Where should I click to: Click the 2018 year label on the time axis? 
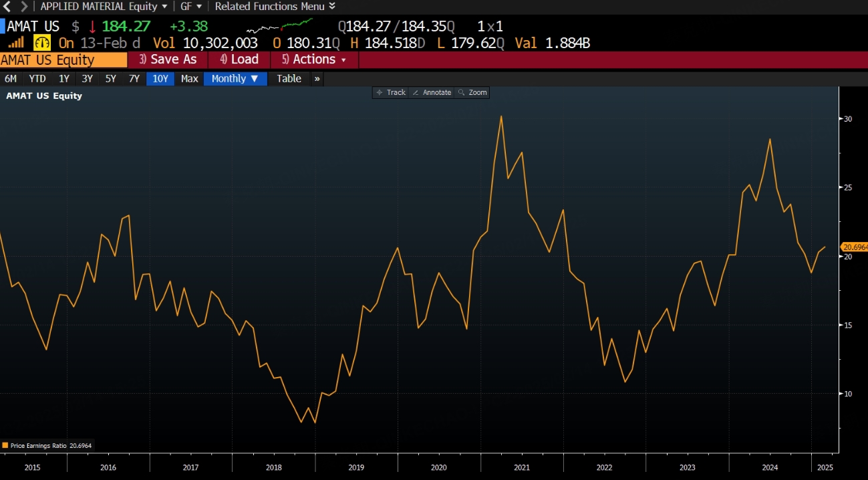tap(273, 467)
